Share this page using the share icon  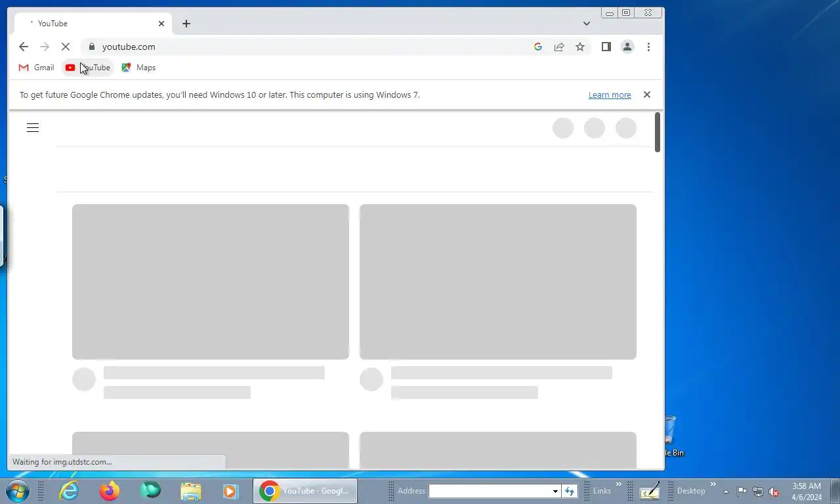coord(559,47)
